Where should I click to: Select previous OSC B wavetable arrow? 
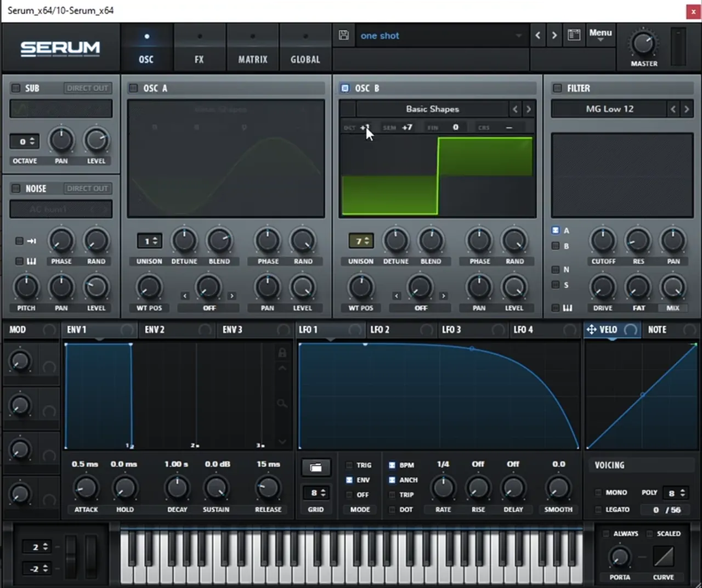(x=515, y=109)
